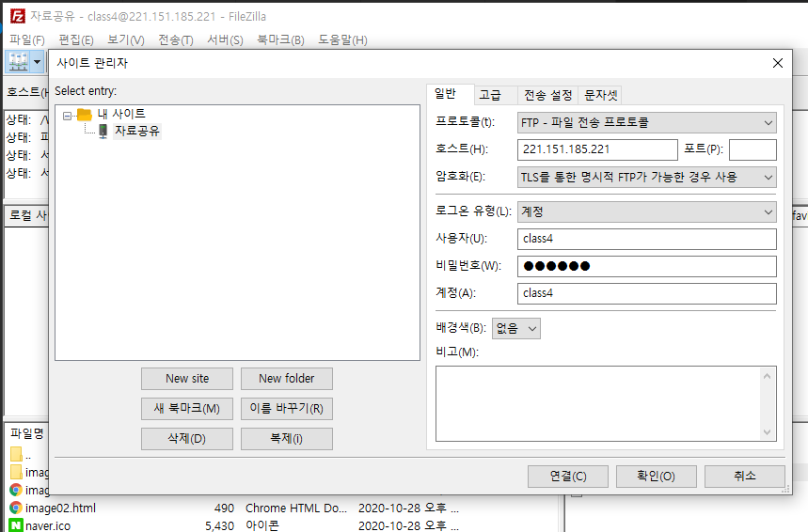This screenshot has height=532, width=808.
Task: Switch to the 고급 tab
Action: [490, 95]
